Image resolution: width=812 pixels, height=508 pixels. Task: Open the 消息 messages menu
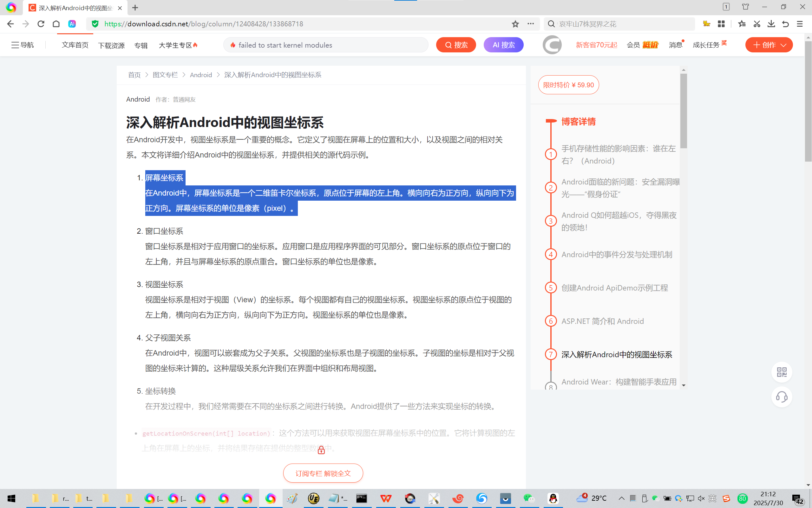pyautogui.click(x=676, y=45)
